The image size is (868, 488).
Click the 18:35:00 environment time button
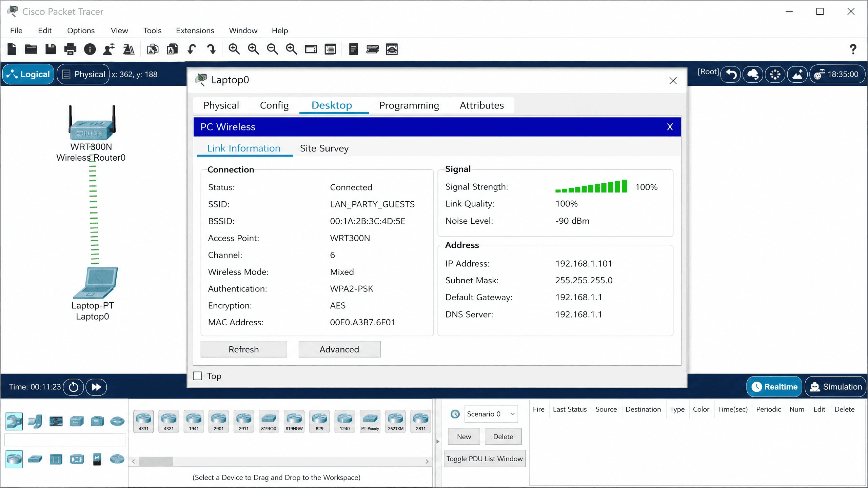837,74
